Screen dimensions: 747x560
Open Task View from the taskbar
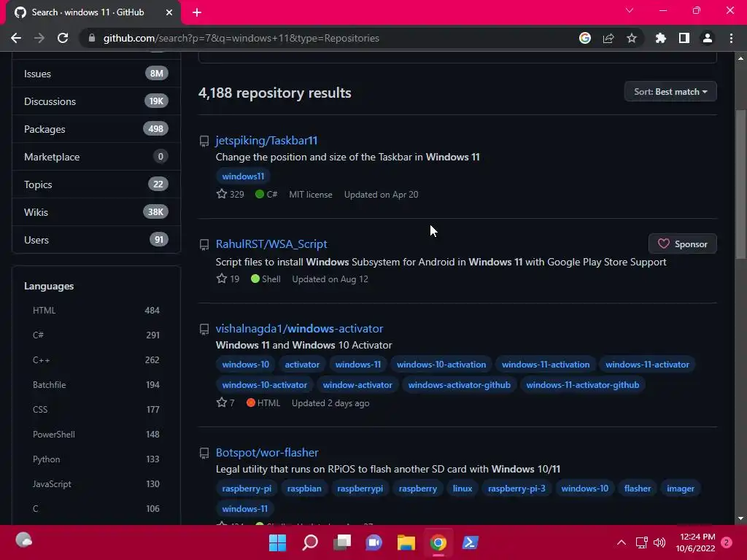click(x=342, y=542)
